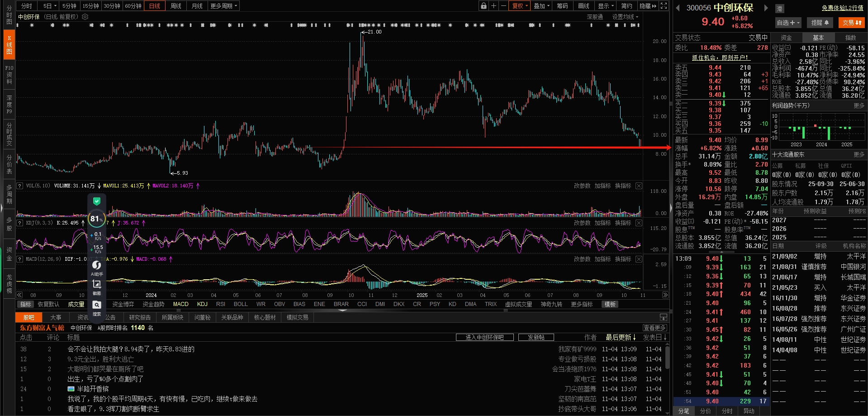Switch to the 周线 weekly chart tab
Viewport: 868px width, 416px height.
[x=175, y=6]
